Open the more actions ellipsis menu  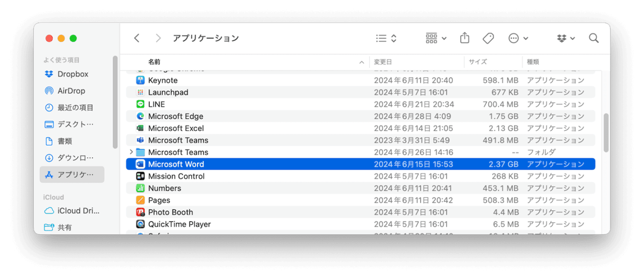pos(517,38)
